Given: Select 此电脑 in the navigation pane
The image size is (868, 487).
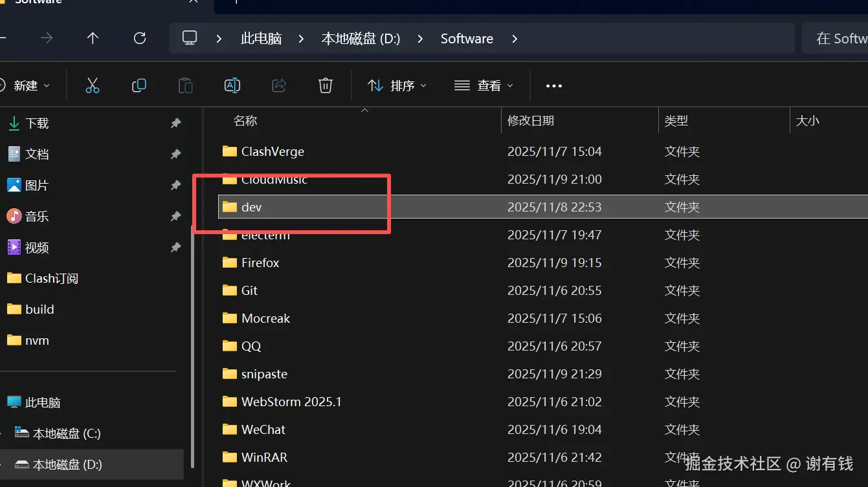Looking at the screenshot, I should pos(43,402).
